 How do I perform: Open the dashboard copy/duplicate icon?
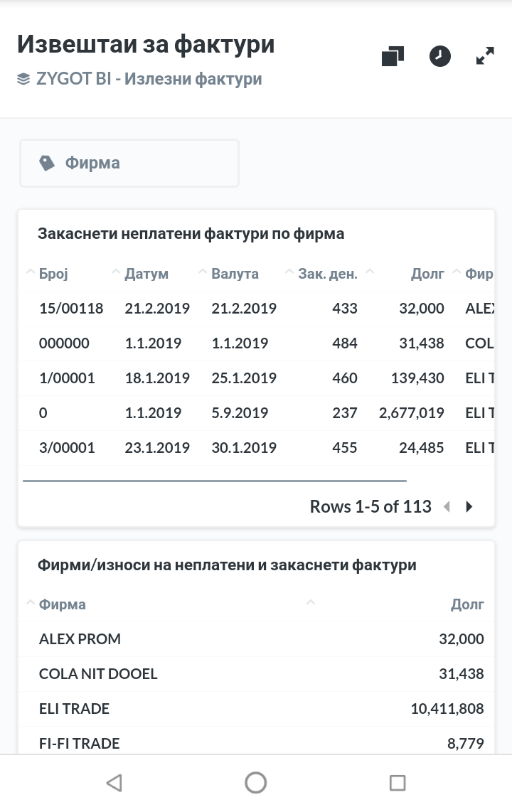point(393,56)
